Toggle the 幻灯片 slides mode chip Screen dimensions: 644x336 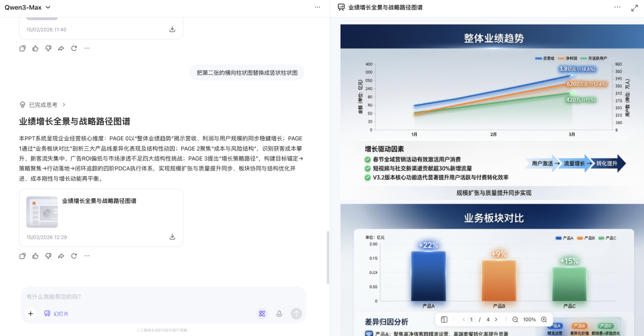coord(56,313)
